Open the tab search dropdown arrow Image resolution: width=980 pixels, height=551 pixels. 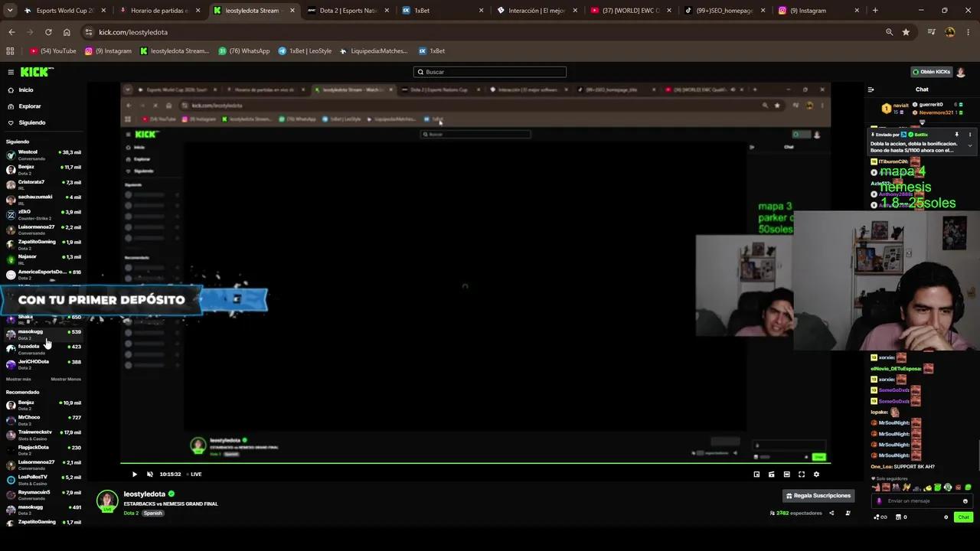click(10, 11)
